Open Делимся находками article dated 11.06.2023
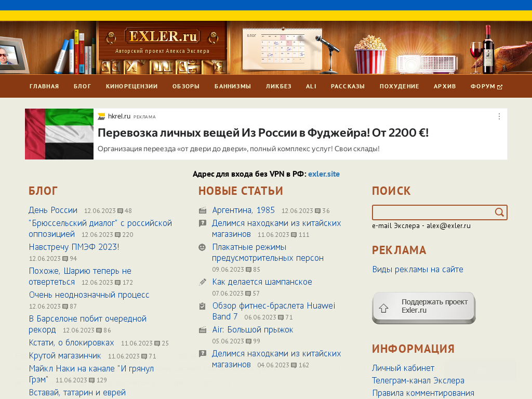This screenshot has width=532, height=399. pos(276,229)
